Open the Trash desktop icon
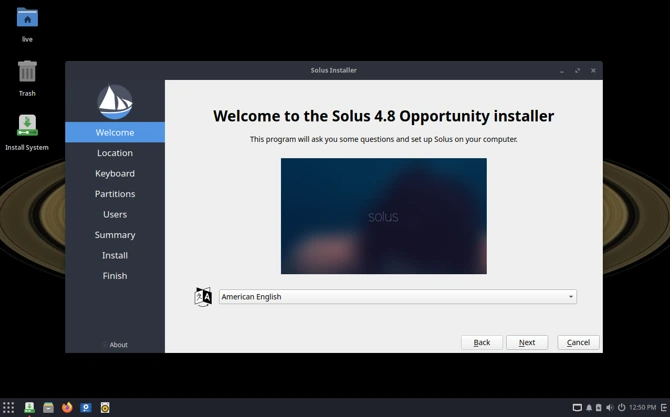The image size is (672, 417). pyautogui.click(x=27, y=71)
